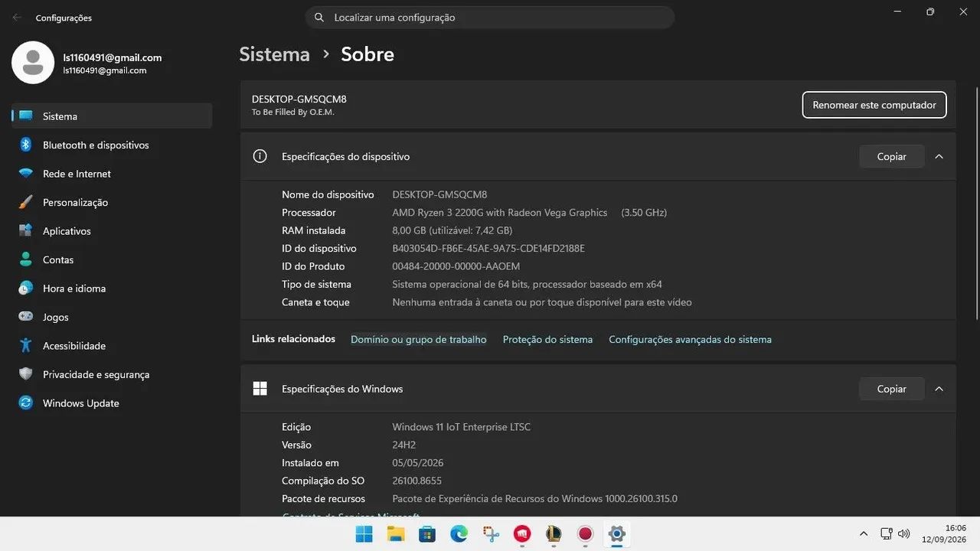The image size is (980, 551).
Task: Click the Windows Update sync icon
Action: click(x=26, y=403)
